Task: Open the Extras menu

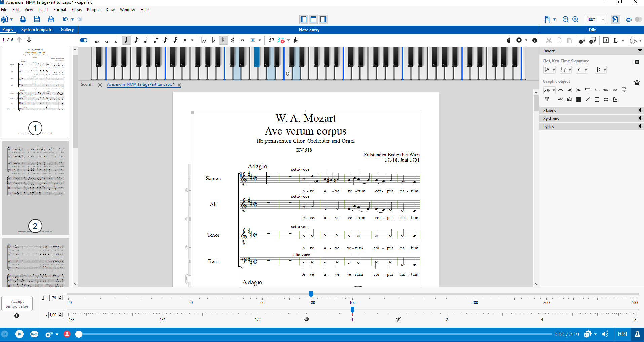Action: (x=76, y=9)
